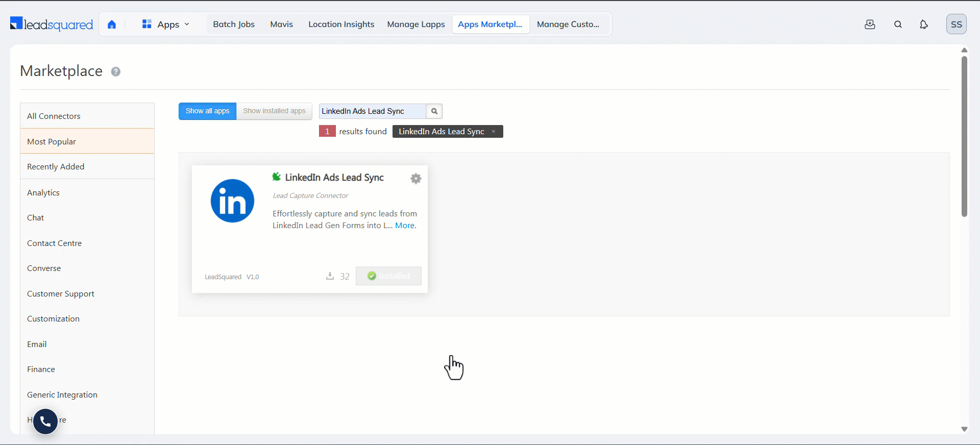The height and width of the screenshot is (445, 980).
Task: Click the More link in app description
Action: [406, 226]
